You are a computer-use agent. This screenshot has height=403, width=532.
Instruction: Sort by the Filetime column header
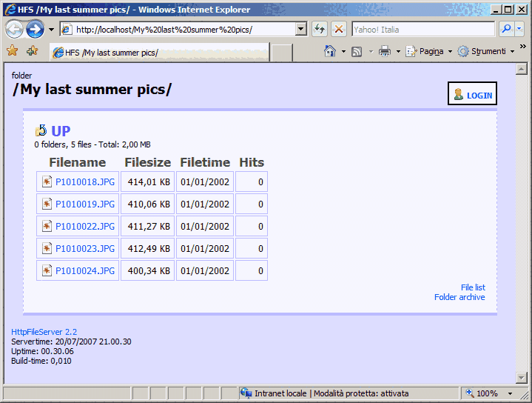pos(205,162)
